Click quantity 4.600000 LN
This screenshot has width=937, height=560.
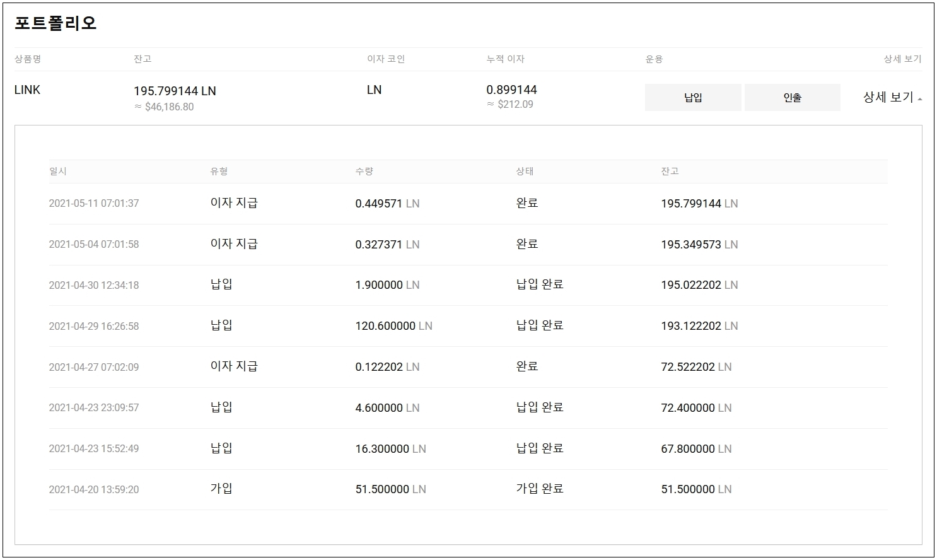pos(387,408)
